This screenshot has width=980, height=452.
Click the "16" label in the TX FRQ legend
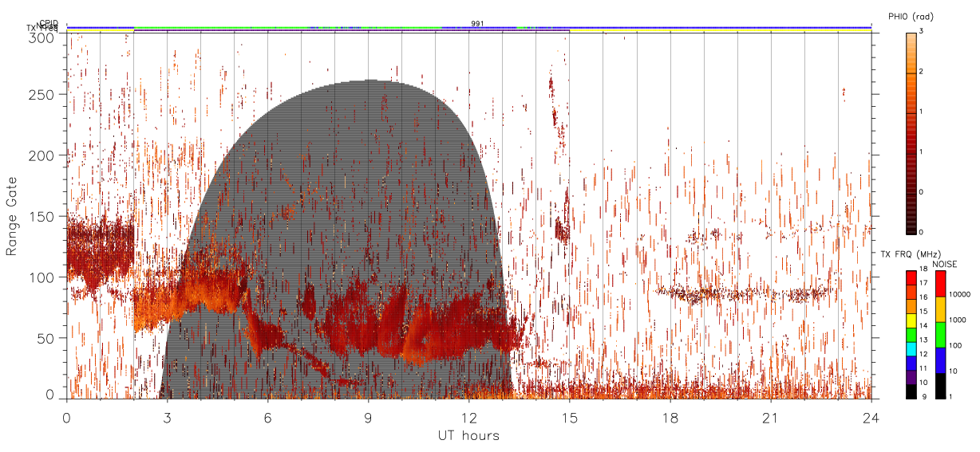[x=925, y=297]
